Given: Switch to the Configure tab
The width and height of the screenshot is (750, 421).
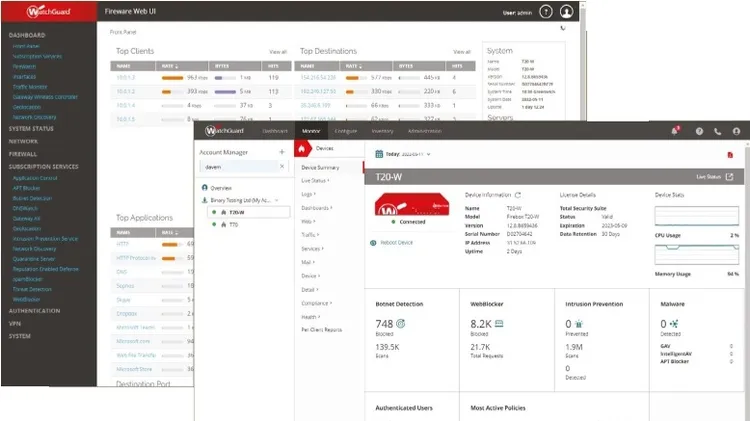Looking at the screenshot, I should point(346,131).
